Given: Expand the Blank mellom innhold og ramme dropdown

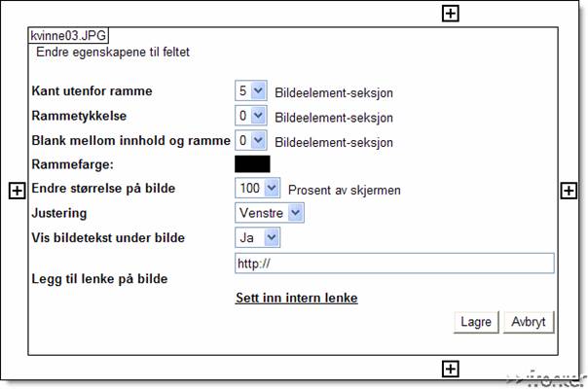Looking at the screenshot, I should tap(251, 140).
